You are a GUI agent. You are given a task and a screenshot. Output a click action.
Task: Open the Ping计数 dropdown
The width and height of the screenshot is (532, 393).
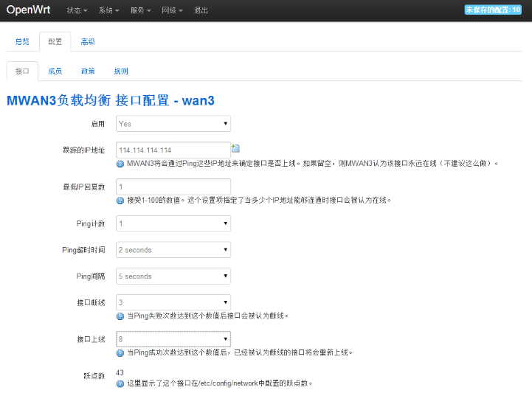pyautogui.click(x=173, y=223)
